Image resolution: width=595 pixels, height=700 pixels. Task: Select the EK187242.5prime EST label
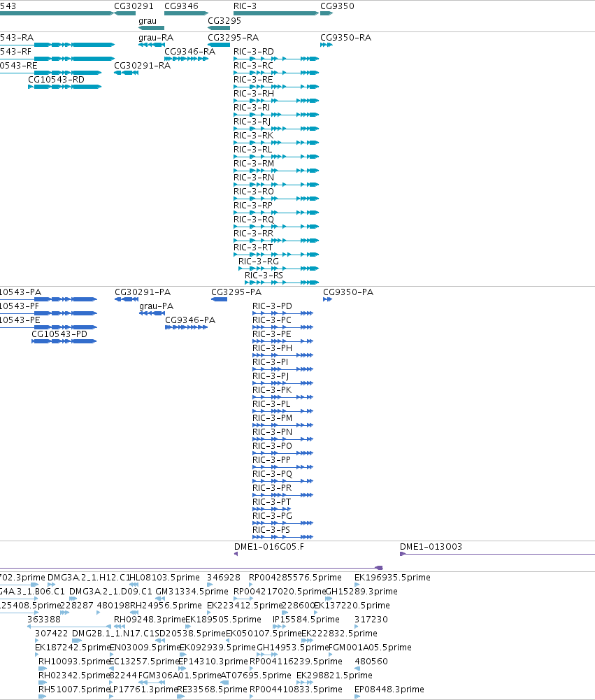coord(73,648)
